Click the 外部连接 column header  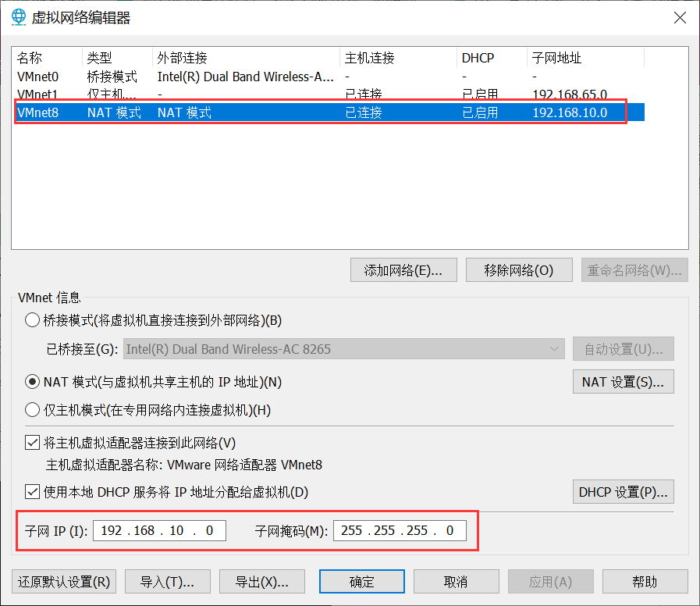click(x=246, y=58)
